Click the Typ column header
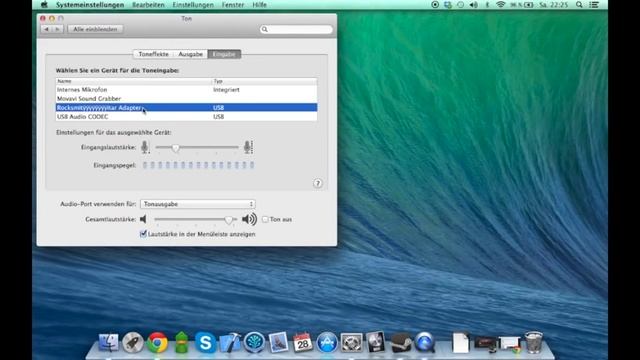The image size is (640, 360). pyautogui.click(x=264, y=81)
